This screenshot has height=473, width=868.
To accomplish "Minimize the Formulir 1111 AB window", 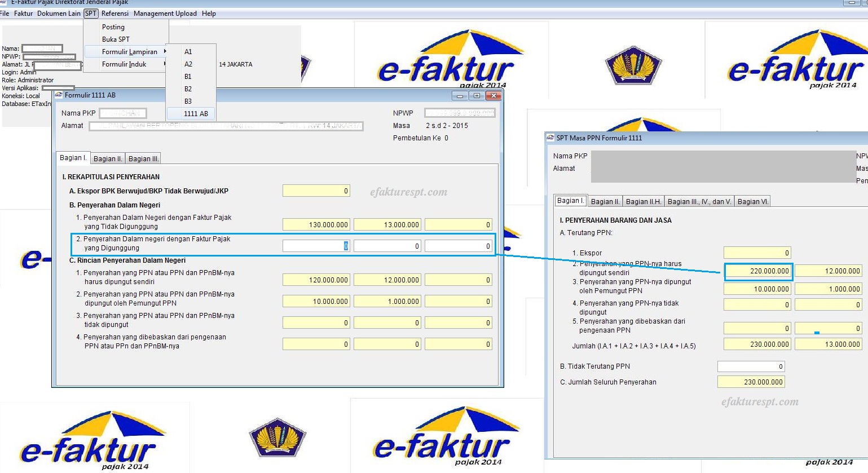I will coord(460,96).
